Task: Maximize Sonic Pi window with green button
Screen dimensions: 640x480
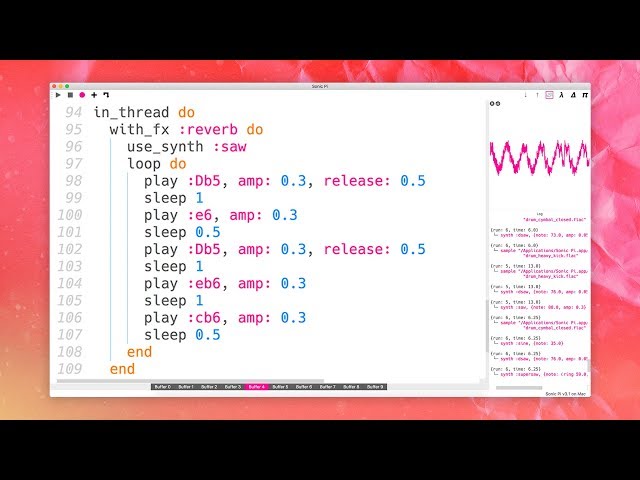Action: 67,86
